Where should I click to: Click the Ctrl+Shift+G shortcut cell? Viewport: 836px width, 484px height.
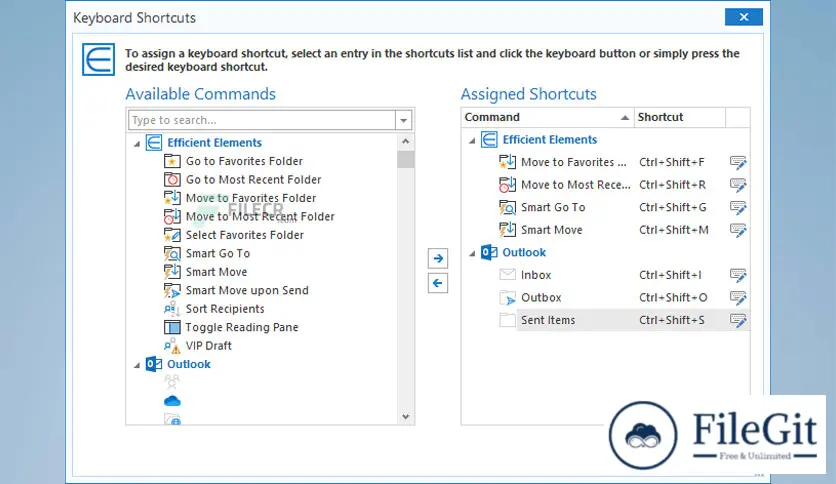673,207
